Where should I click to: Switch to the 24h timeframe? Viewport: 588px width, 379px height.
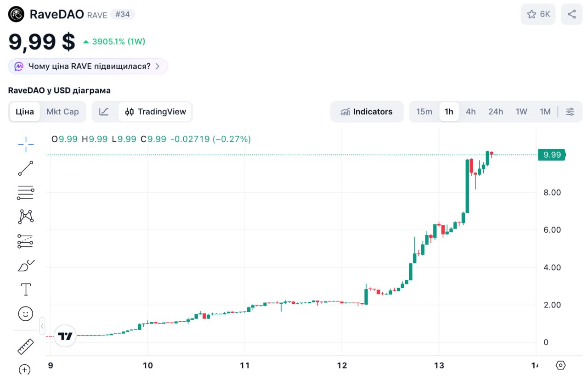[x=495, y=111]
